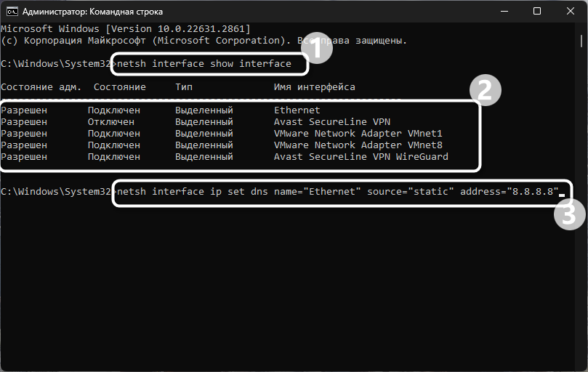Image resolution: width=588 pixels, height=372 pixels.
Task: Select the Ethernet interface name
Action: [297, 110]
